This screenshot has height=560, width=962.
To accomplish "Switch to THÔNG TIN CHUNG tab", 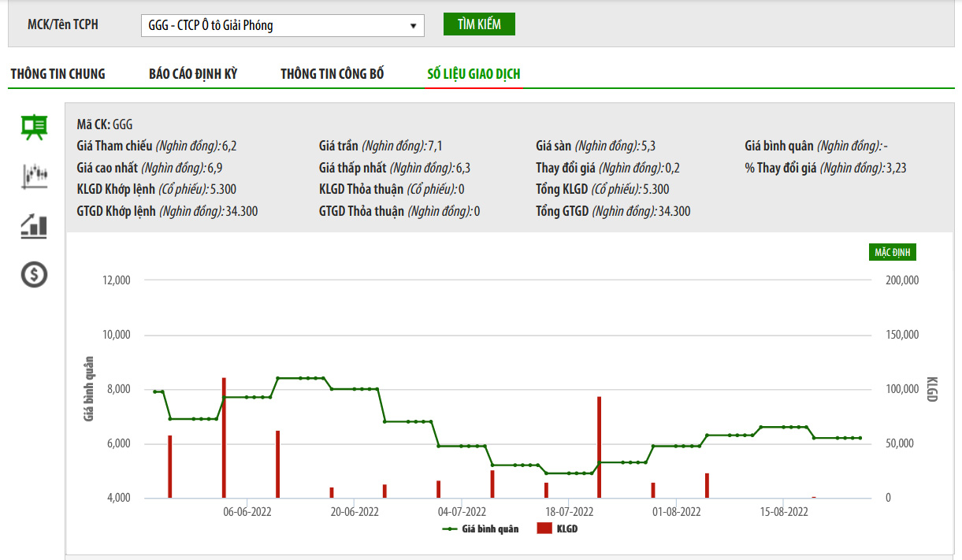I will [x=58, y=74].
